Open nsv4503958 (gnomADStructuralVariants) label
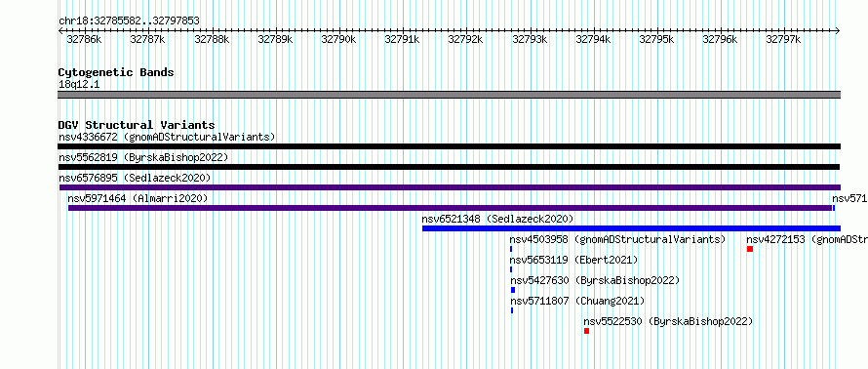This screenshot has width=868, height=369. click(x=617, y=239)
